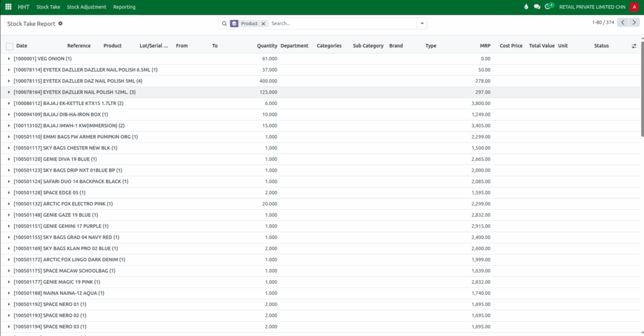Sort by the Status column header
This screenshot has width=644, height=336.
pos(601,46)
